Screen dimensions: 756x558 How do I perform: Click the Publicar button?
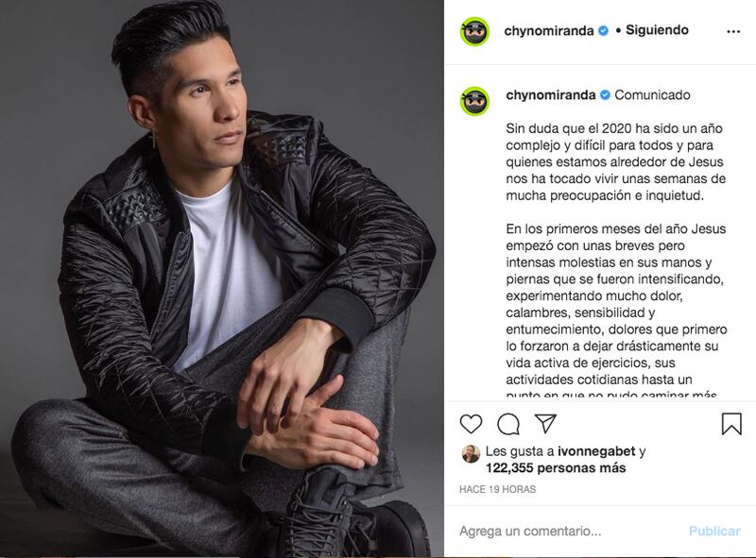714,531
